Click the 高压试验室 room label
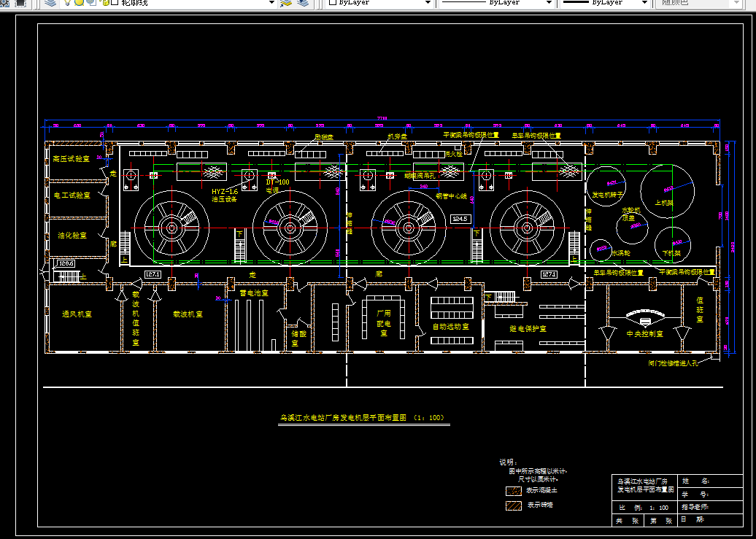The width and height of the screenshot is (756, 539). tap(72, 158)
